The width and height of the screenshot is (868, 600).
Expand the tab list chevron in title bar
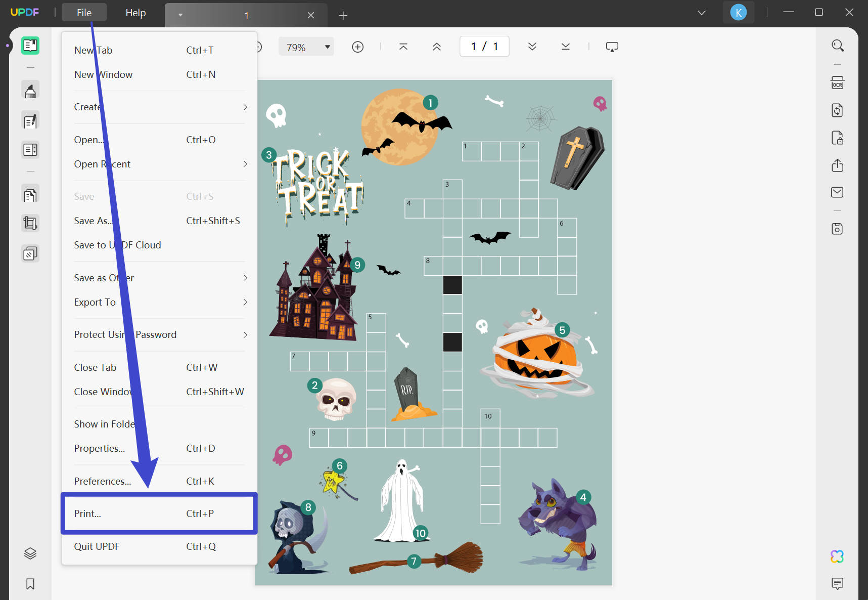click(702, 13)
